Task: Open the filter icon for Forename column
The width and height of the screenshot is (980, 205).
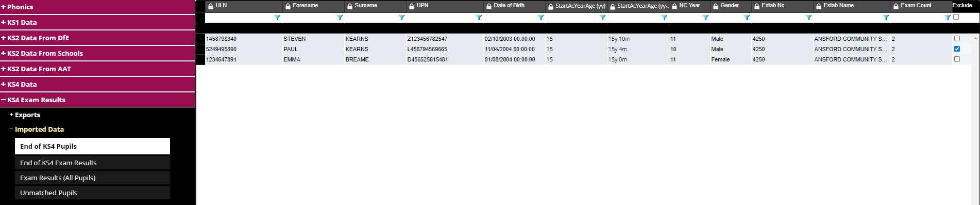Action: pos(340,18)
